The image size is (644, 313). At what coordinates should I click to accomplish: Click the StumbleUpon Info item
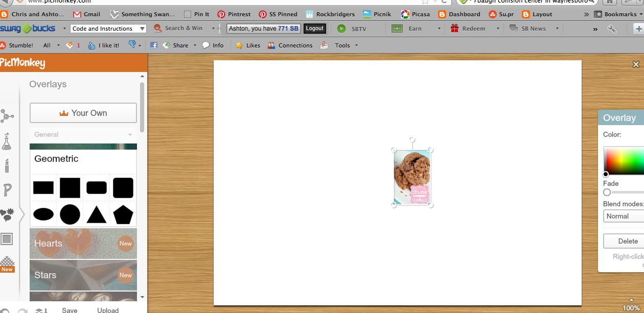213,45
